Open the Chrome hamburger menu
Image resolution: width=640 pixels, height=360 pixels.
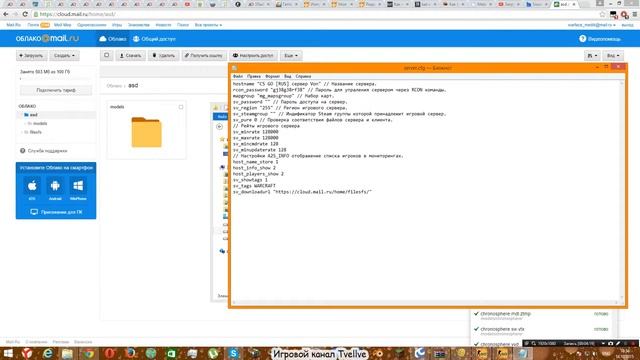[635, 14]
